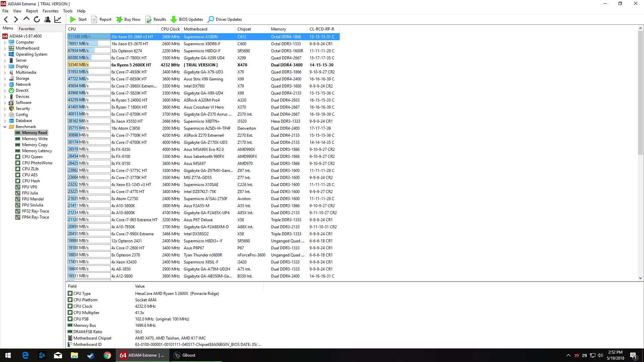Select the DirectX icon in tree
This screenshot has width=644, height=362.
[11, 90]
